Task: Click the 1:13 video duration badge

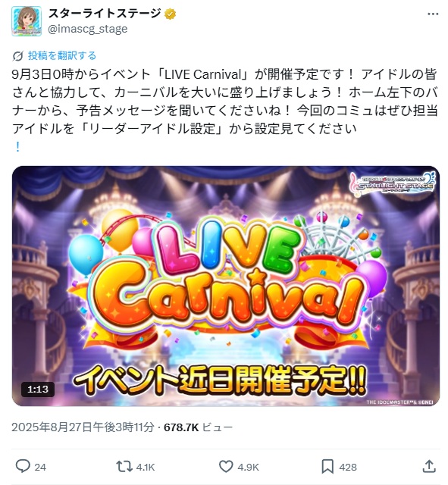Action: tap(38, 389)
